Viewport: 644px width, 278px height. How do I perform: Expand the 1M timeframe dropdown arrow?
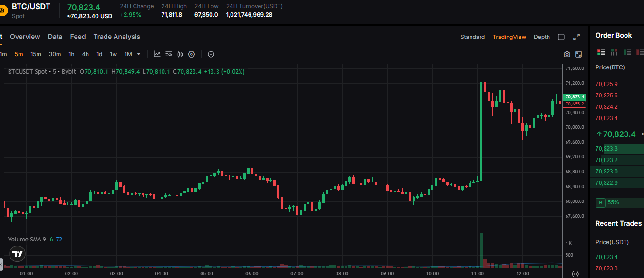138,54
